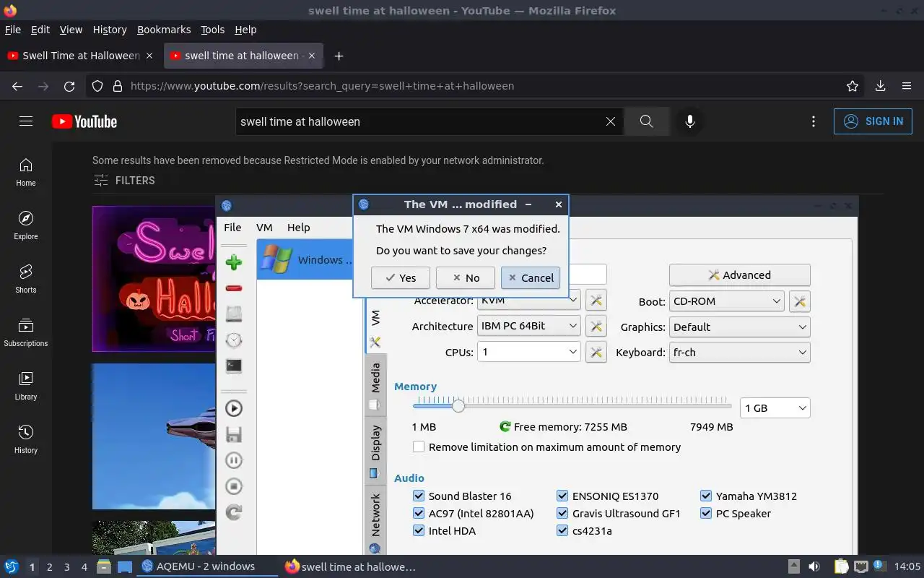
Task: Click the YouTube search magnifier button
Action: (x=647, y=121)
